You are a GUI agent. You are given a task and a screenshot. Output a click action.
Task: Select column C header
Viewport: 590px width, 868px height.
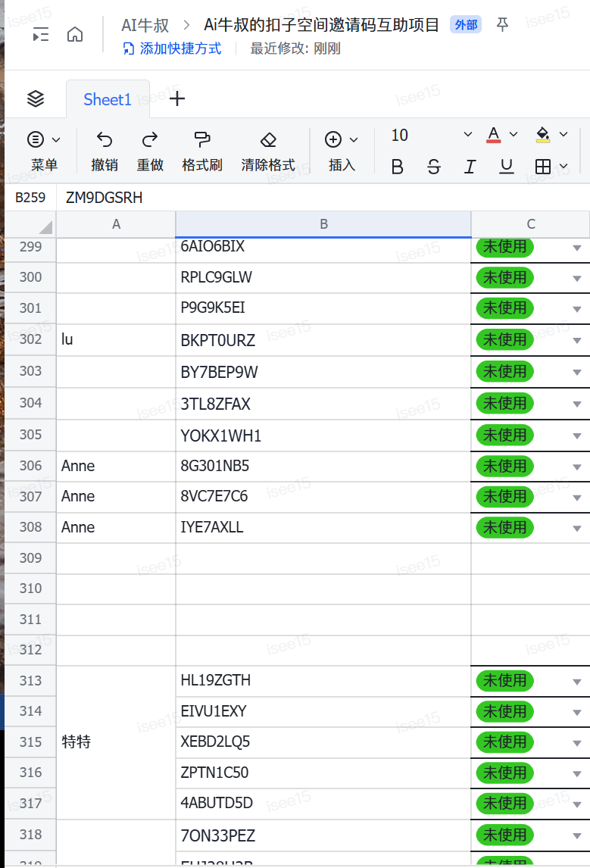pyautogui.click(x=530, y=224)
